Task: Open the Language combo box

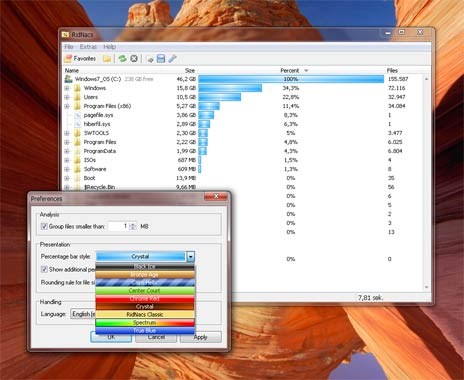Action: (x=83, y=314)
